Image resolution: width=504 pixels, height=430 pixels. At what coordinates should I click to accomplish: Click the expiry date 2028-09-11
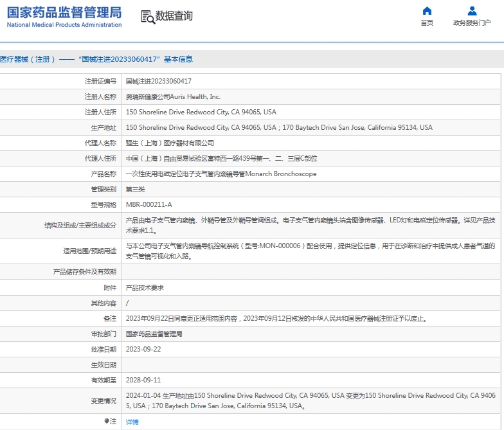143,381
